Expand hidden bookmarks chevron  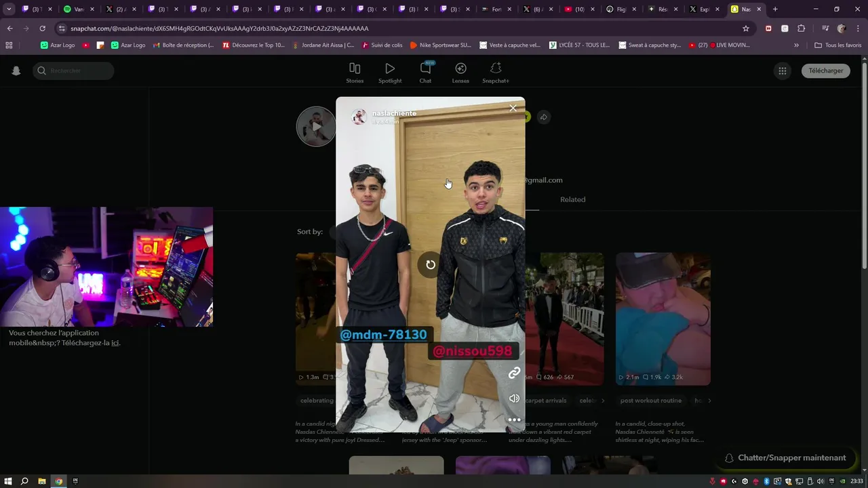point(796,45)
